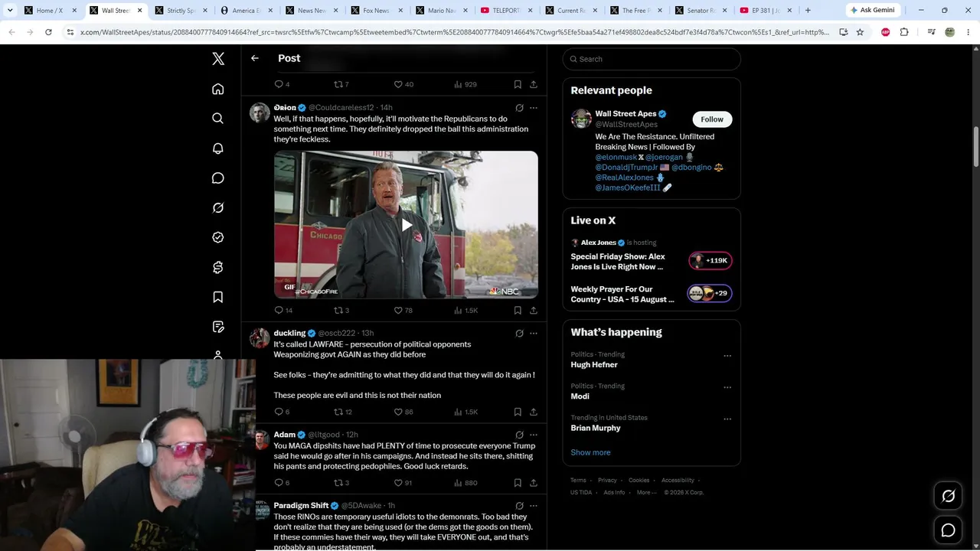Open the @elonmusk profile link
The width and height of the screenshot is (980, 551).
click(616, 157)
